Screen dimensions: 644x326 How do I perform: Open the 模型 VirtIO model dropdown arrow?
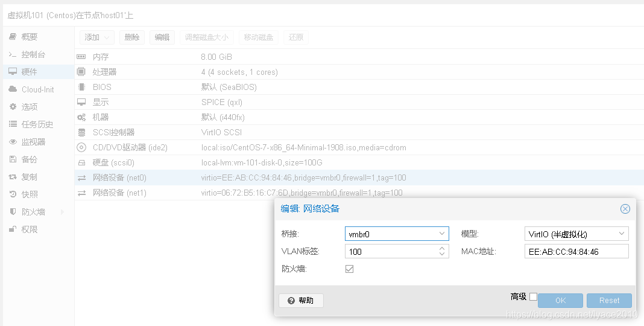pyautogui.click(x=622, y=234)
